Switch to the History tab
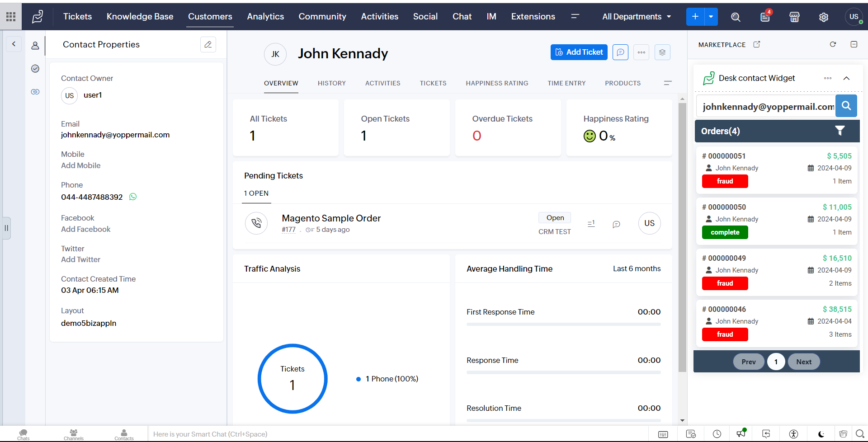The image size is (868, 442). tap(331, 83)
